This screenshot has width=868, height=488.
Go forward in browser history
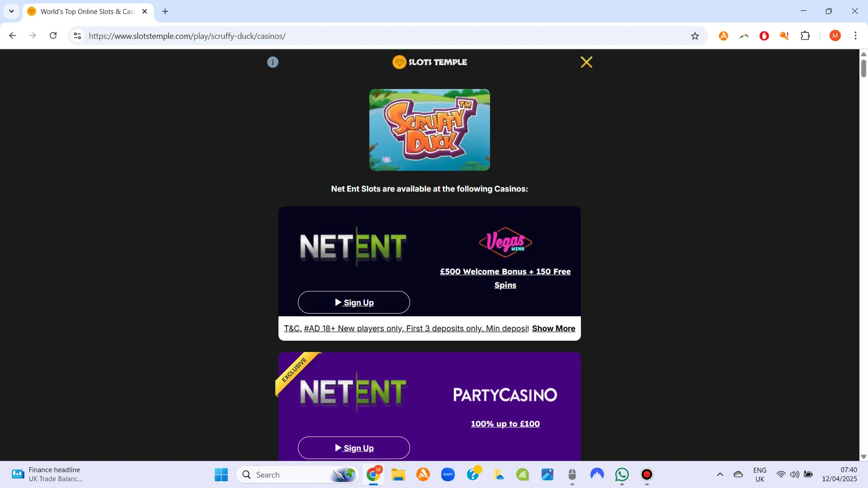pyautogui.click(x=33, y=36)
